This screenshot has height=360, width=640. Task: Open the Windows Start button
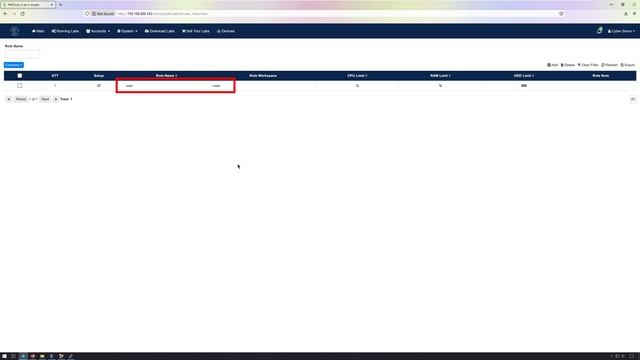click(x=4, y=356)
